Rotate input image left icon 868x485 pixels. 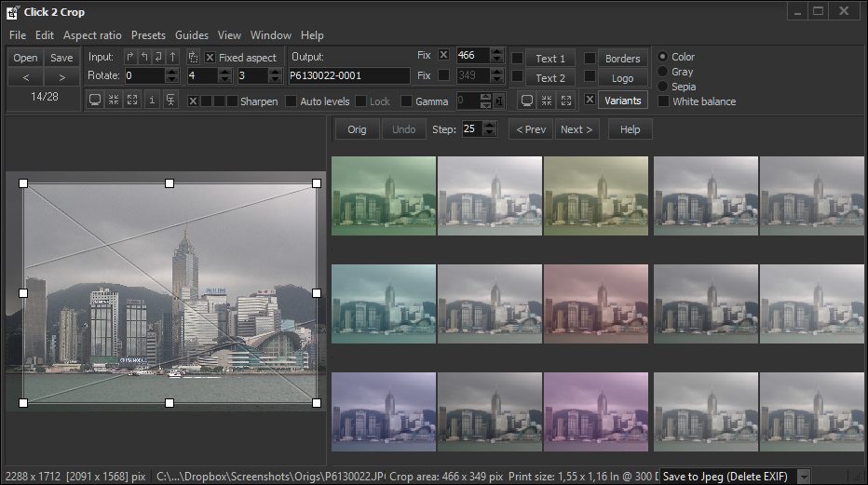[x=144, y=57]
